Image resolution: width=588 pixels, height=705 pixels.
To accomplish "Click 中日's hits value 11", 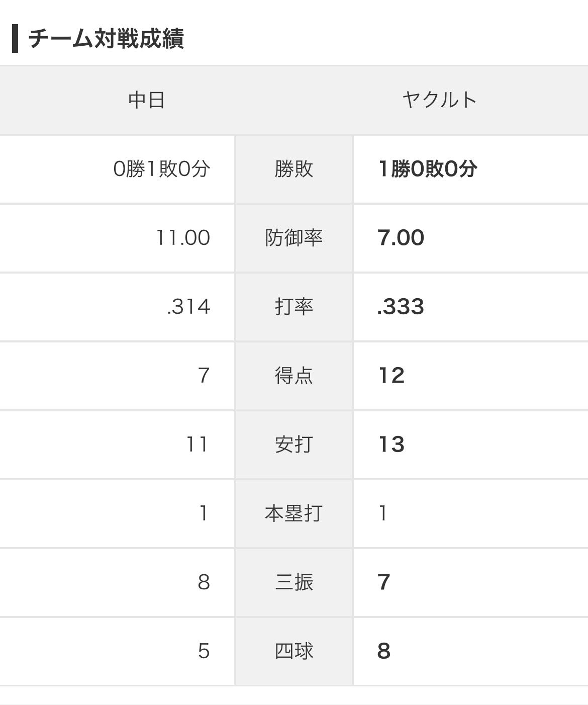I will (x=197, y=445).
